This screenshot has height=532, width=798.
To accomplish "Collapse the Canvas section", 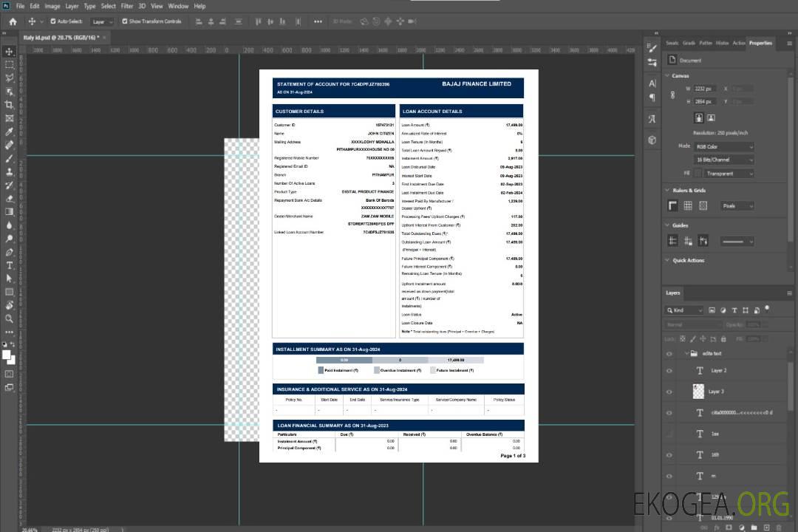I will point(667,76).
